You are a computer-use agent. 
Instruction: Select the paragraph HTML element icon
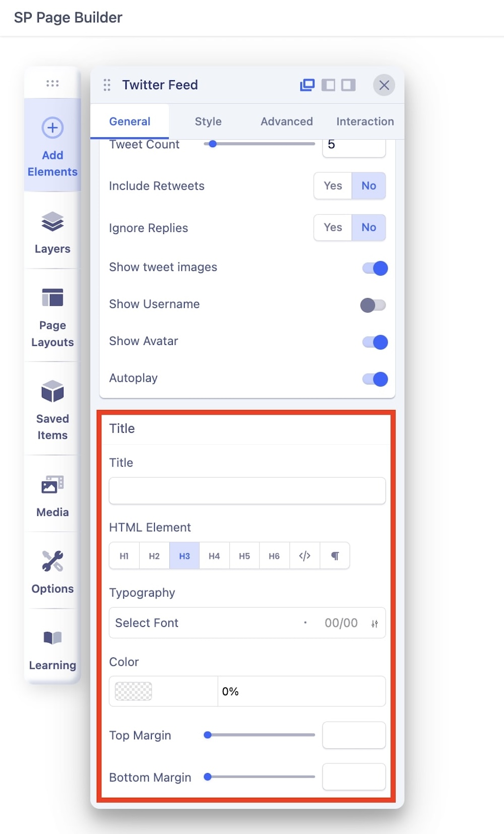335,556
